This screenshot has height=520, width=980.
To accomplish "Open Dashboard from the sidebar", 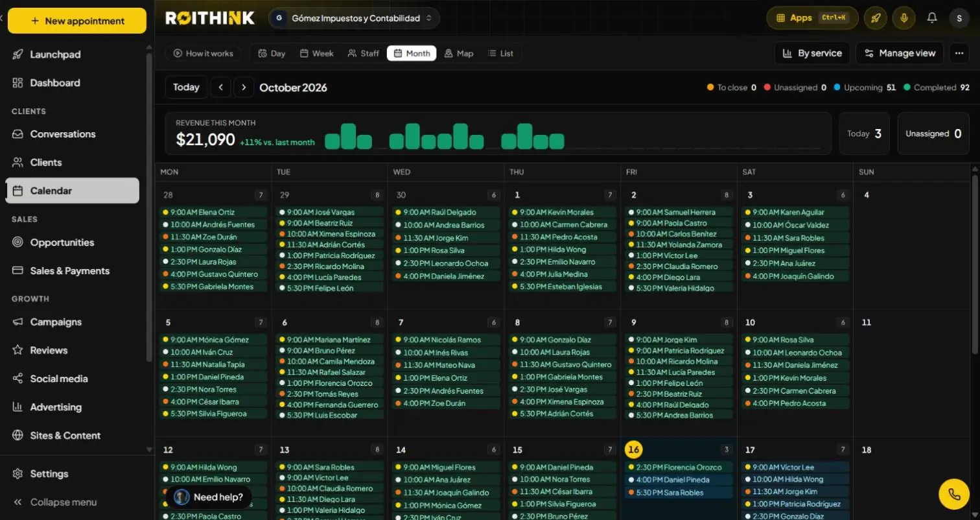I will pos(72,83).
